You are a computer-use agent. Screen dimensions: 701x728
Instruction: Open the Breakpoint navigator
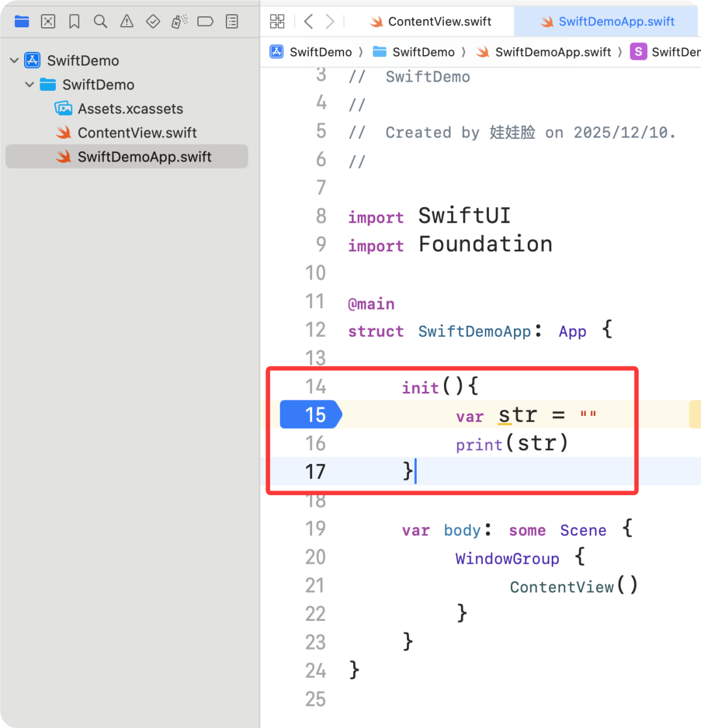point(205,21)
